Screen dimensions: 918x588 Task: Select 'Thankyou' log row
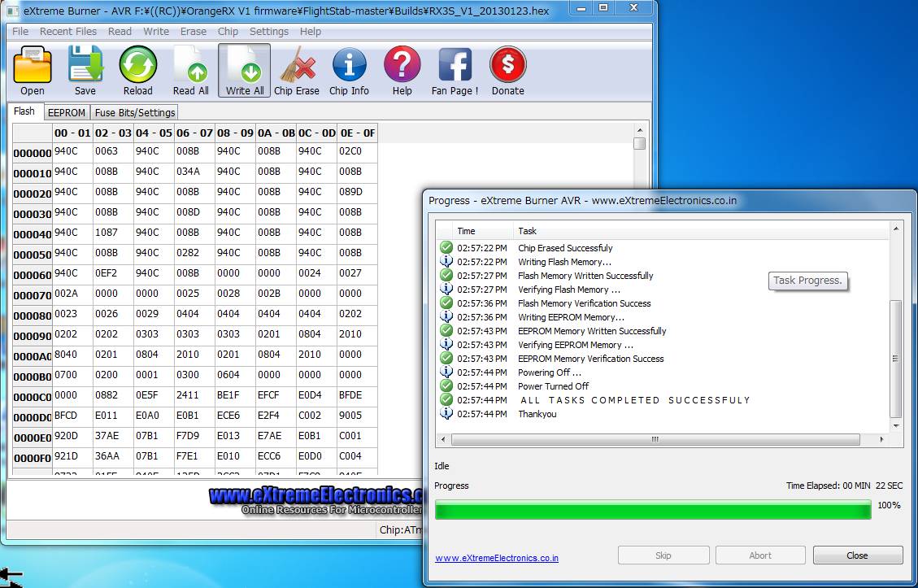662,414
